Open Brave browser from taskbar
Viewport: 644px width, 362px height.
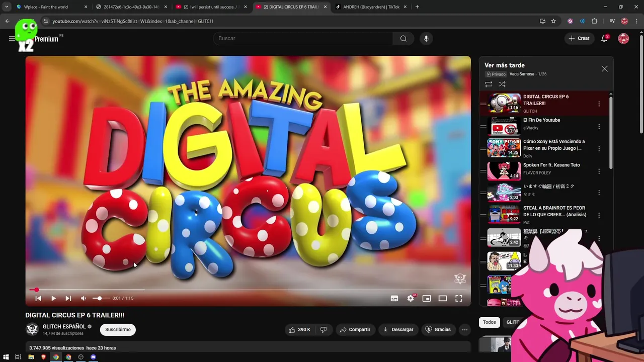(43, 357)
